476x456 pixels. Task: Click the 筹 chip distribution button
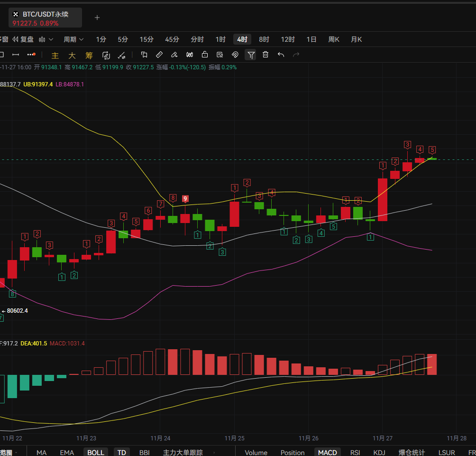[89, 55]
